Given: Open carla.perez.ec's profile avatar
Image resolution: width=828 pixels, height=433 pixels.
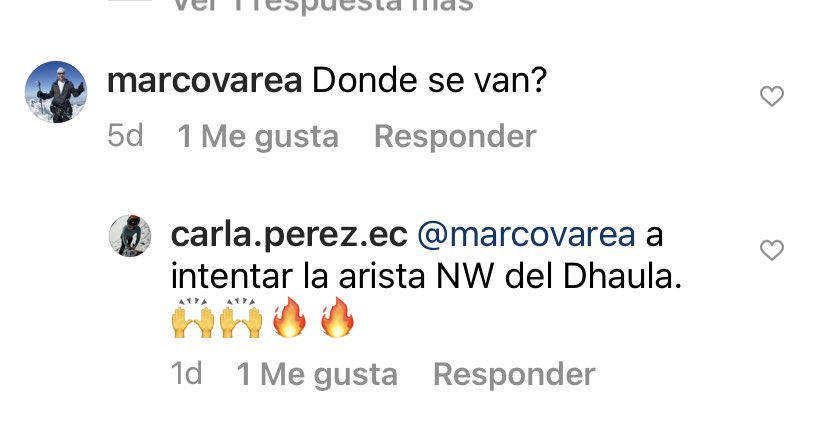Looking at the screenshot, I should pos(130,236).
